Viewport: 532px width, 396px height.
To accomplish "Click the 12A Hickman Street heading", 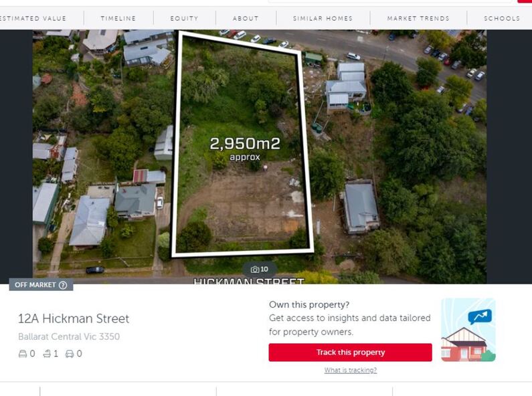I will coord(74,318).
